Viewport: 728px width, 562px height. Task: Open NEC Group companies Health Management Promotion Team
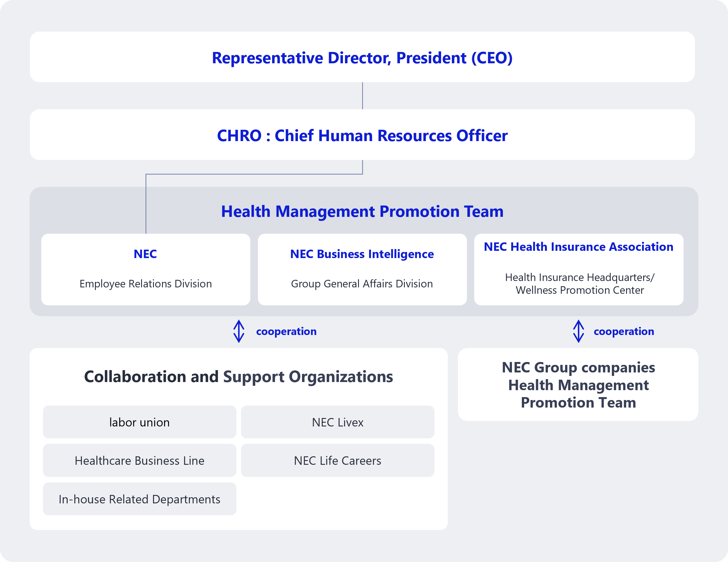pos(578,385)
